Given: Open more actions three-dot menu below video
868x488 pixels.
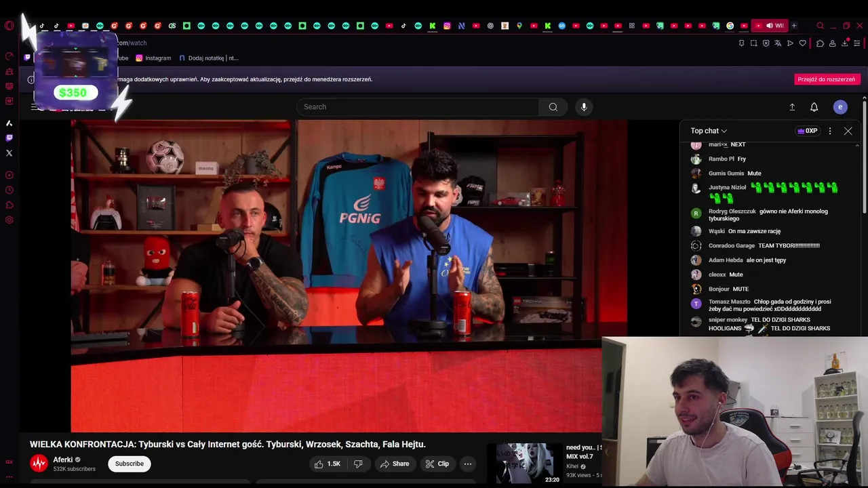Looking at the screenshot, I should coord(467,464).
